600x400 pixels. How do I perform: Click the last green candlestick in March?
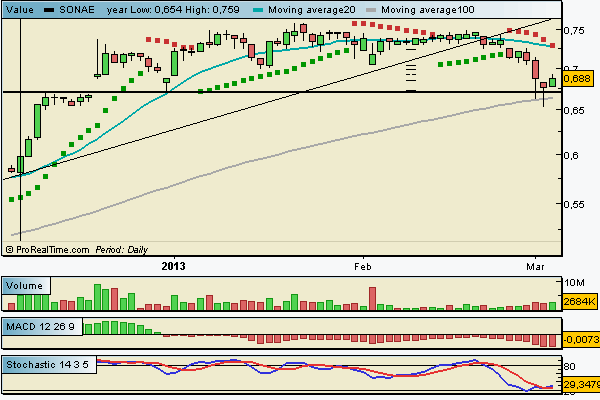[x=553, y=82]
